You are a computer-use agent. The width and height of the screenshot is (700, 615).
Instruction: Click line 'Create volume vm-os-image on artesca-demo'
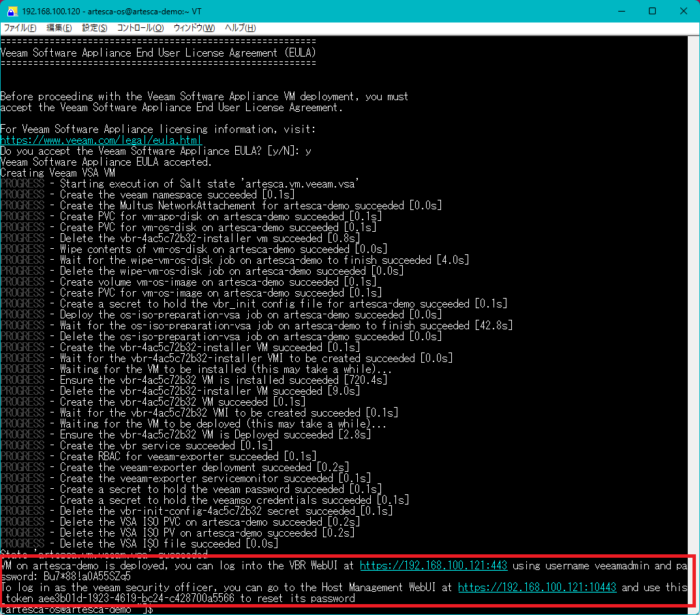tap(188, 282)
